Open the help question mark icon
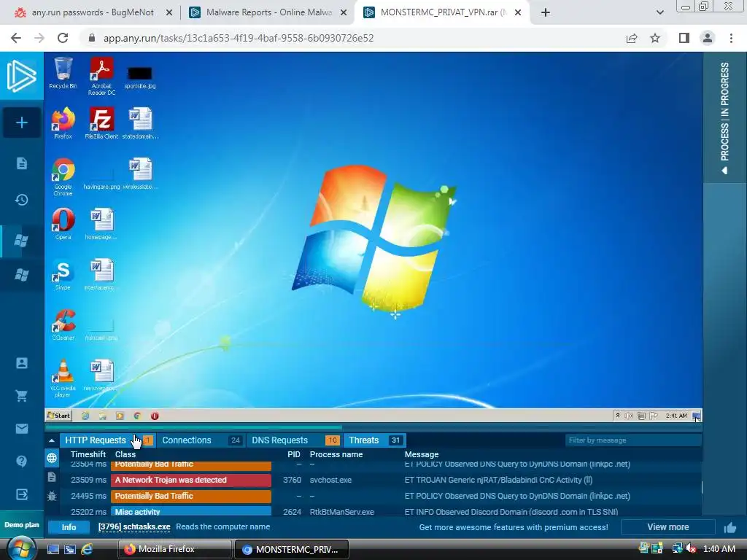This screenshot has height=560, width=747. [x=21, y=461]
